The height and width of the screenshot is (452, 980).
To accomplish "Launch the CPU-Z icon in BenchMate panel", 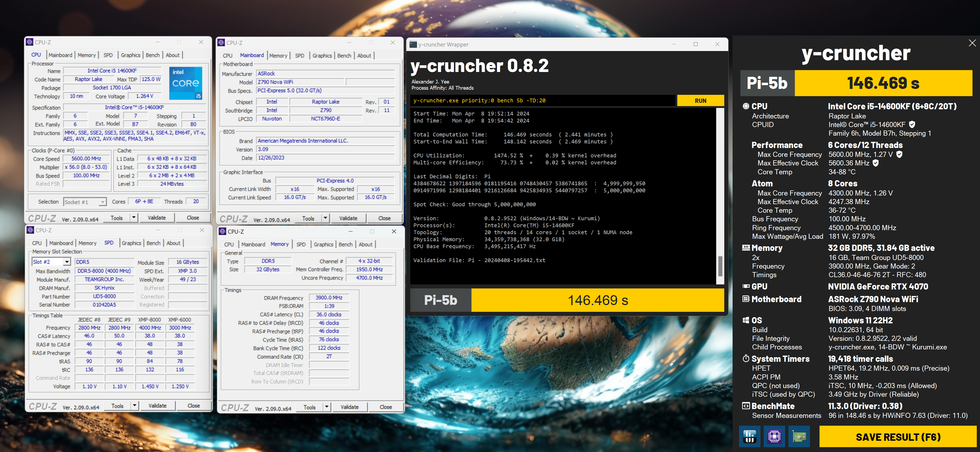I will point(774,436).
